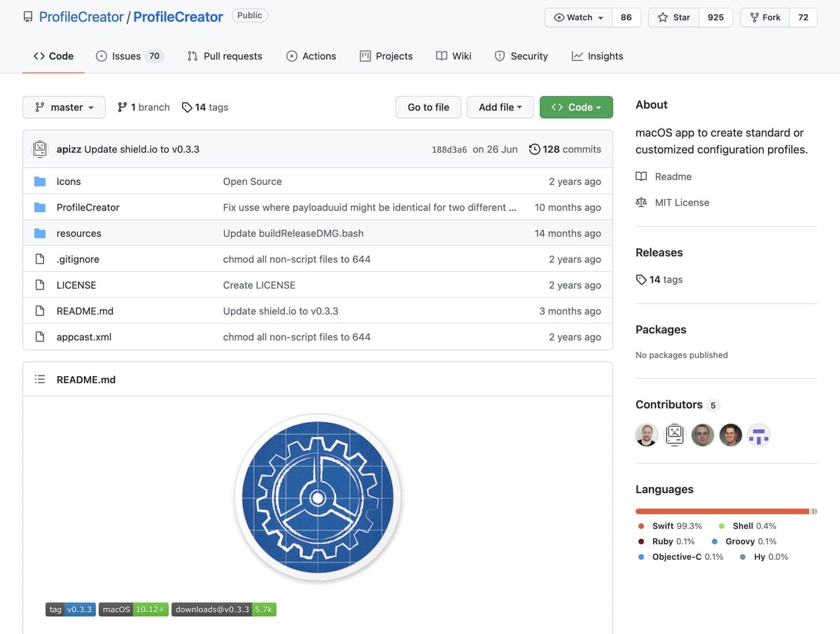The height and width of the screenshot is (634, 840).
Task: Open the resources folder
Action: point(79,233)
